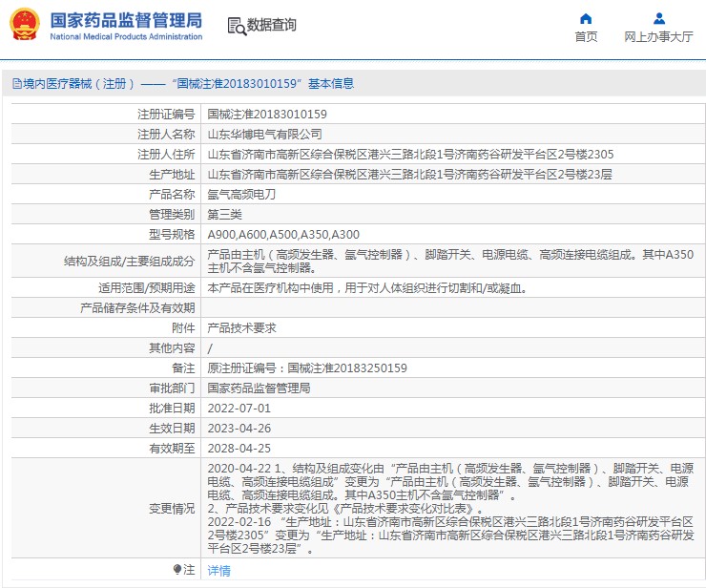Go to 首页 via house icon
The height and width of the screenshot is (588, 706).
pyautogui.click(x=586, y=18)
